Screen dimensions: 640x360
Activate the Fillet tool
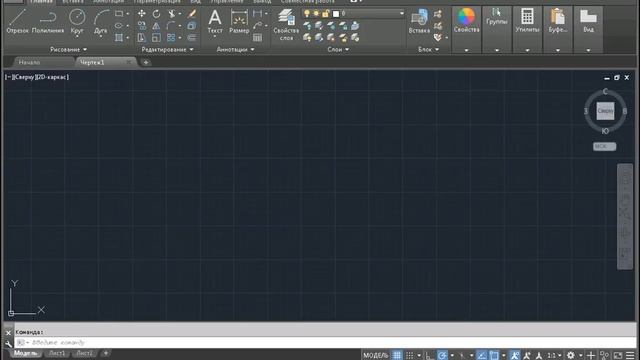[171, 26]
